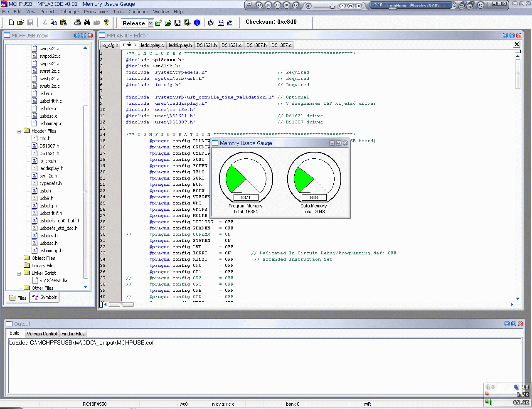The image size is (532, 409).
Task: Click the media player previous track button
Action: [259, 5]
